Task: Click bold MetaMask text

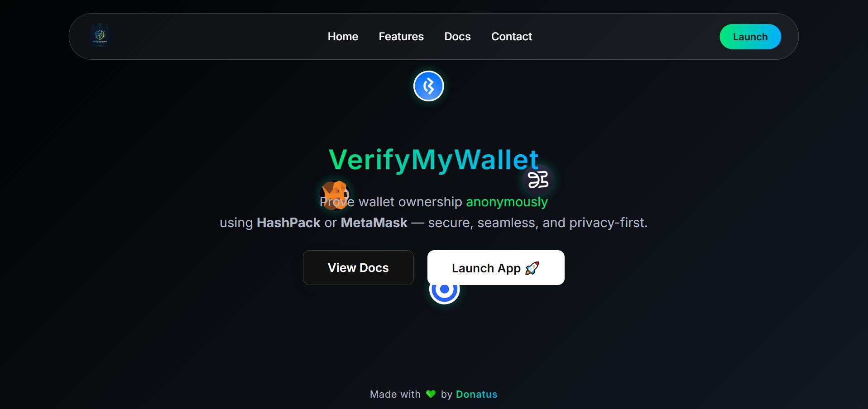Action: (374, 223)
